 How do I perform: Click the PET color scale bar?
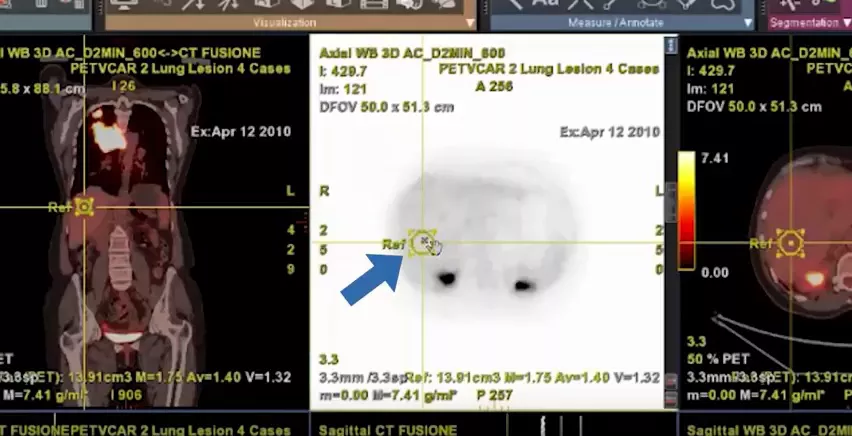(x=686, y=210)
